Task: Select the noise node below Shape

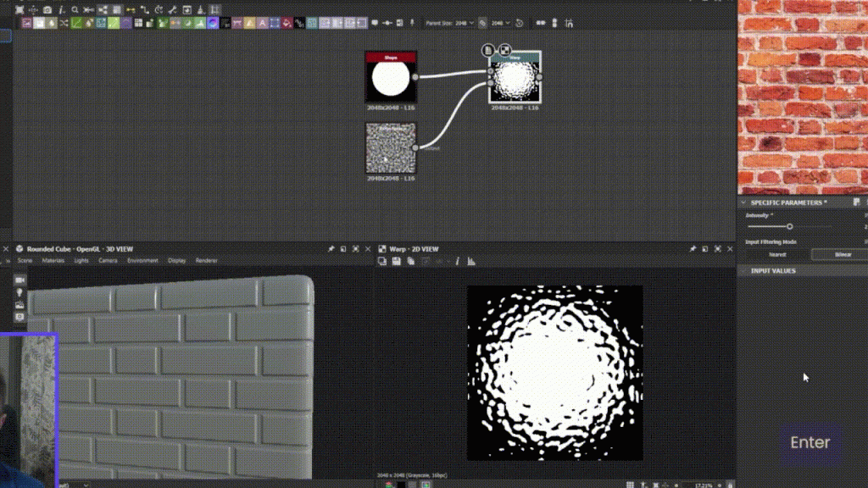Action: pos(391,147)
